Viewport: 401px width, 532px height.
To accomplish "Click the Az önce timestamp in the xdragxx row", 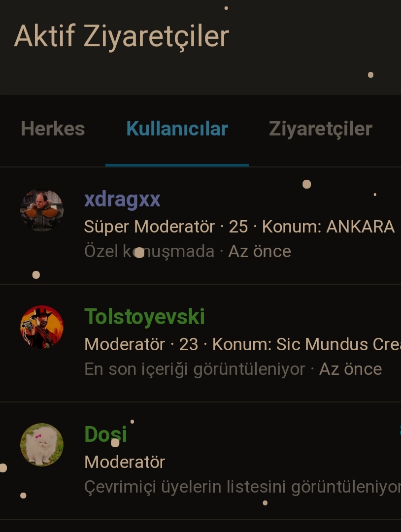I will (x=260, y=252).
